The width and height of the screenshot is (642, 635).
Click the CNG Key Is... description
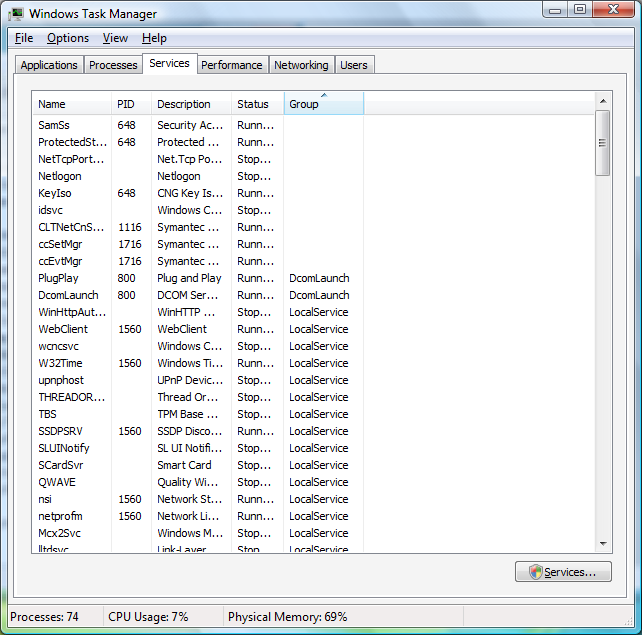[190, 193]
